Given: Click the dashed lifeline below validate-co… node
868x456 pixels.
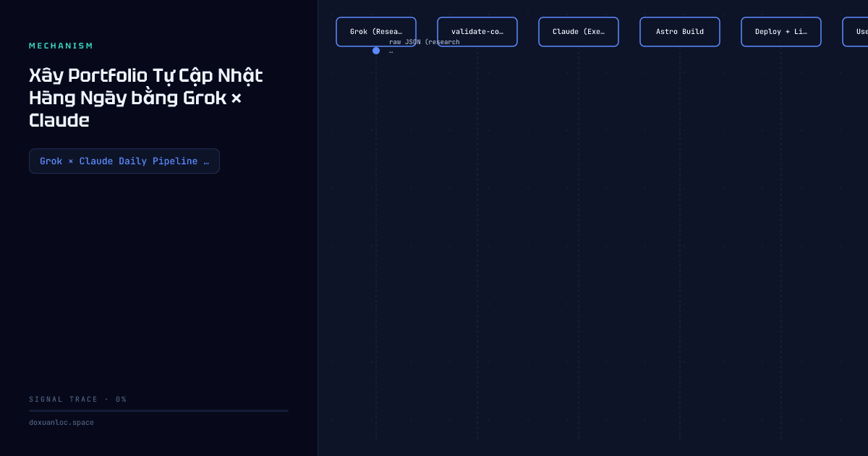Looking at the screenshot, I should coord(477,242).
